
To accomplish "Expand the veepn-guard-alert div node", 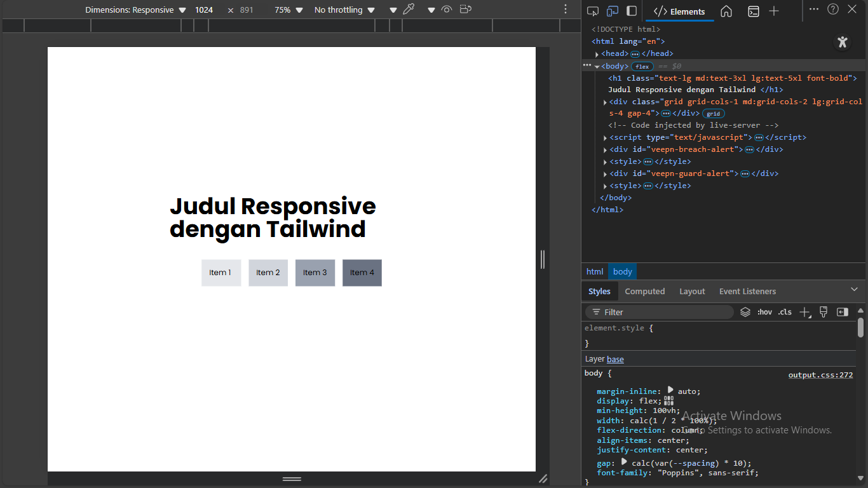I will click(605, 173).
